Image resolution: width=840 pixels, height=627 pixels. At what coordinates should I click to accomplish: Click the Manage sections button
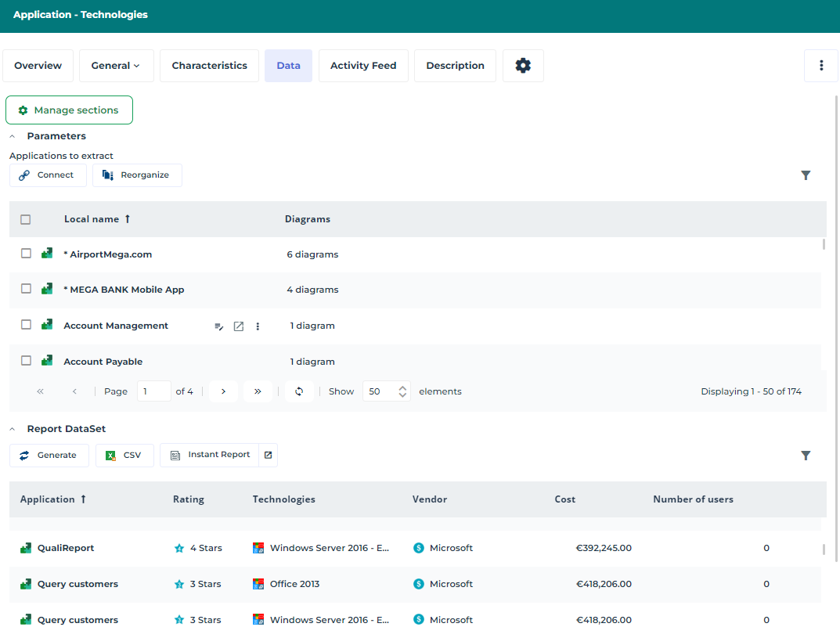coord(69,110)
